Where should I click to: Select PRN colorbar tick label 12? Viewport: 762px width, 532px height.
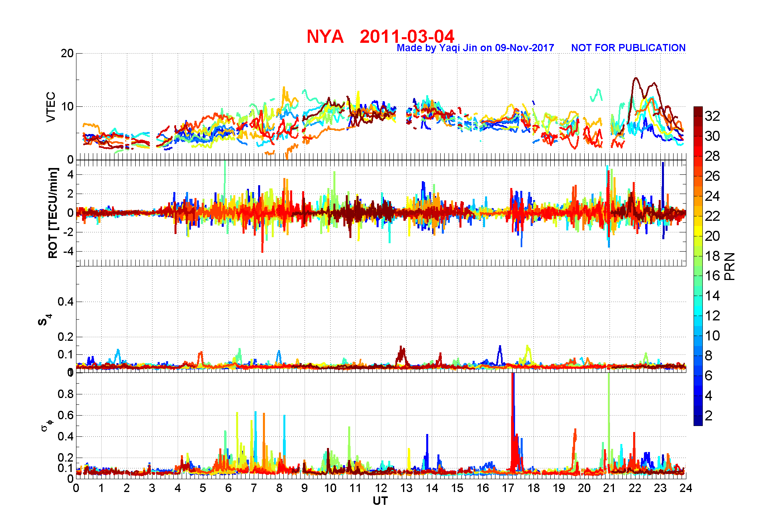tap(712, 316)
